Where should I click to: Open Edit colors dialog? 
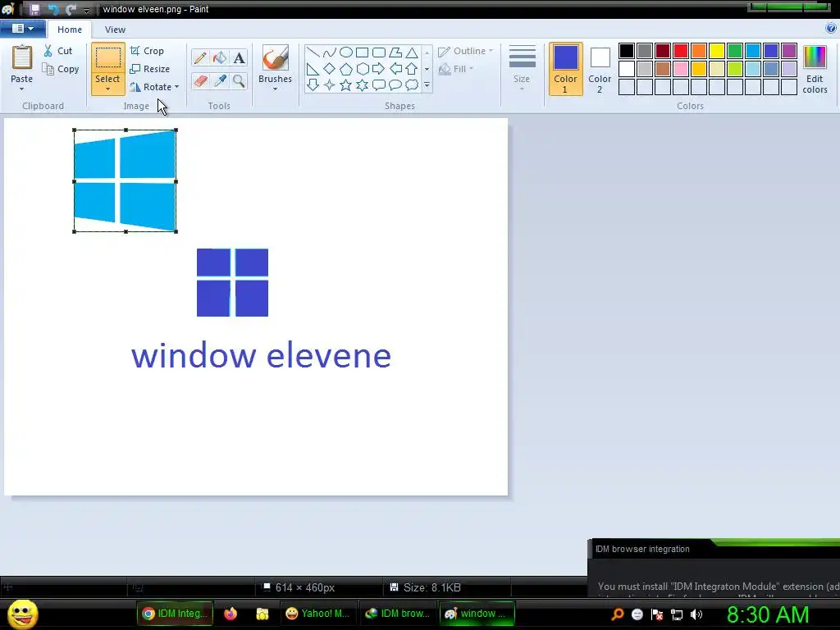pyautogui.click(x=815, y=69)
